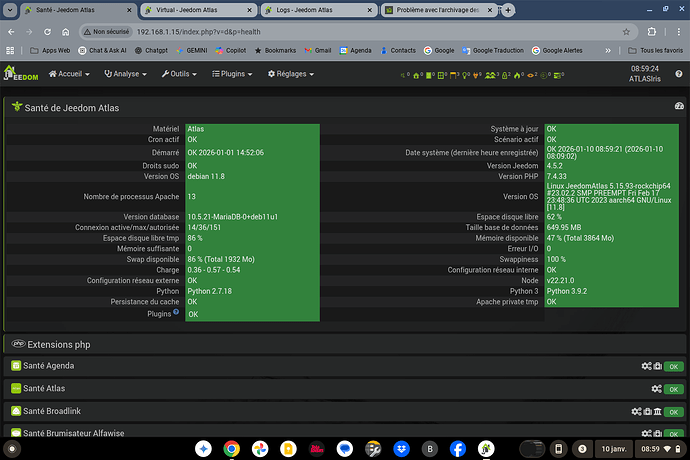Open the Gmail bookmark
690x460 pixels.
coord(318,51)
